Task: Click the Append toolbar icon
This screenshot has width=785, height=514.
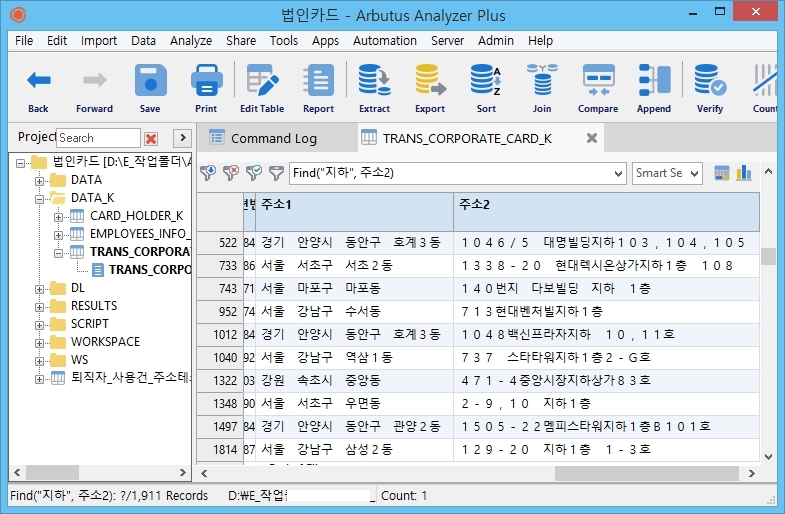Action: (654, 80)
